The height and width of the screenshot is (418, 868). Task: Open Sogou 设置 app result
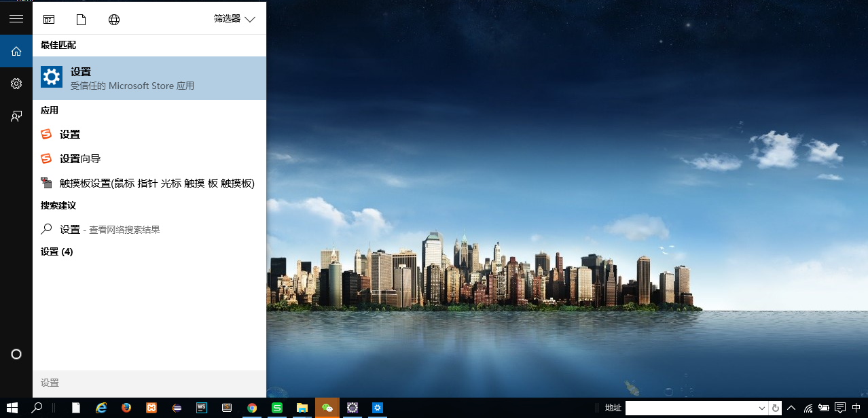149,135
